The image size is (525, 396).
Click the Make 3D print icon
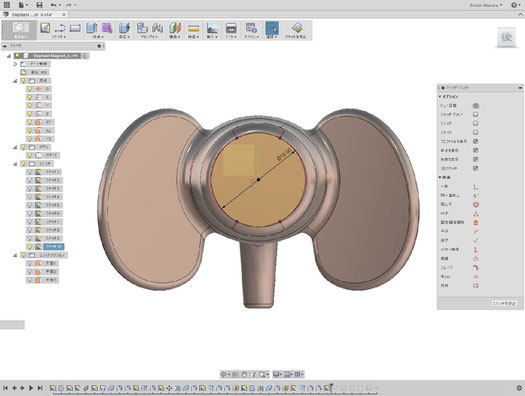(x=231, y=28)
